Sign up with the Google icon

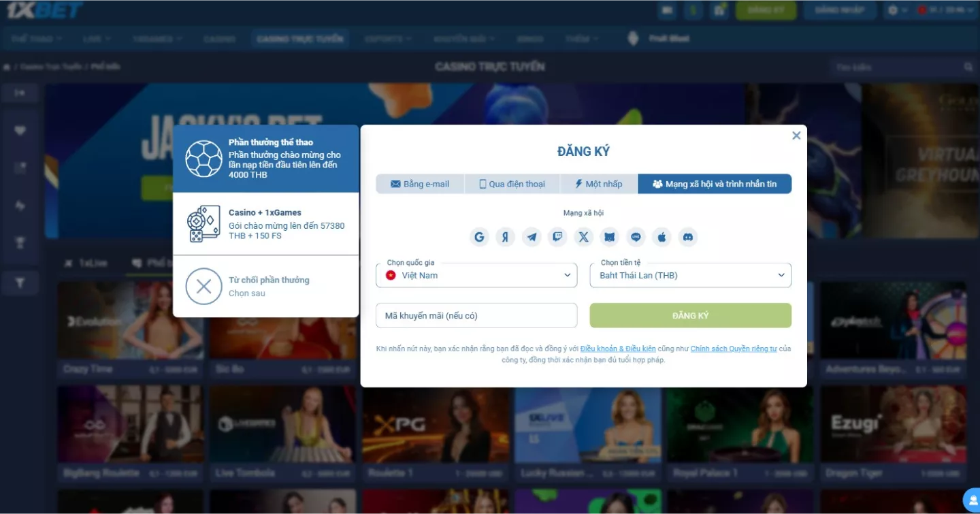[x=479, y=237]
